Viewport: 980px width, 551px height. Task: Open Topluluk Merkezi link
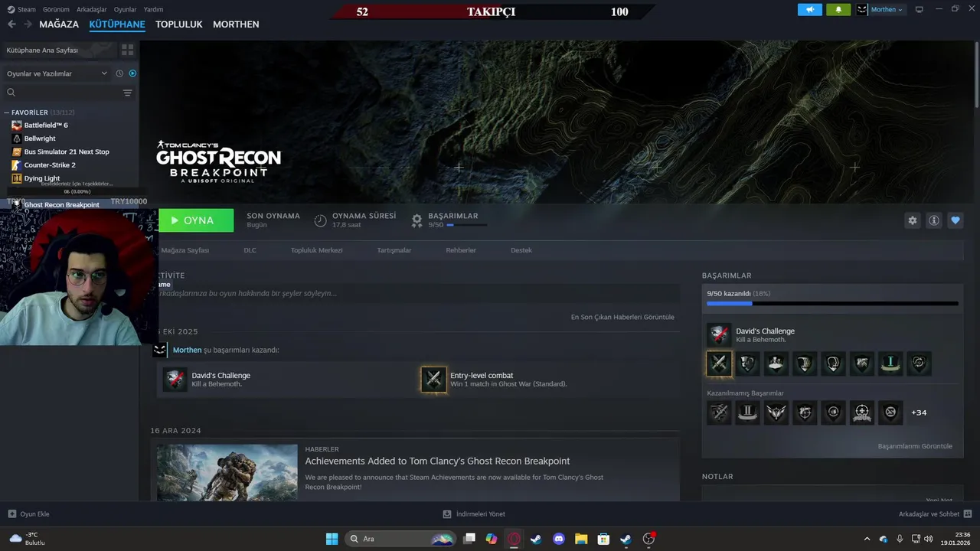316,250
